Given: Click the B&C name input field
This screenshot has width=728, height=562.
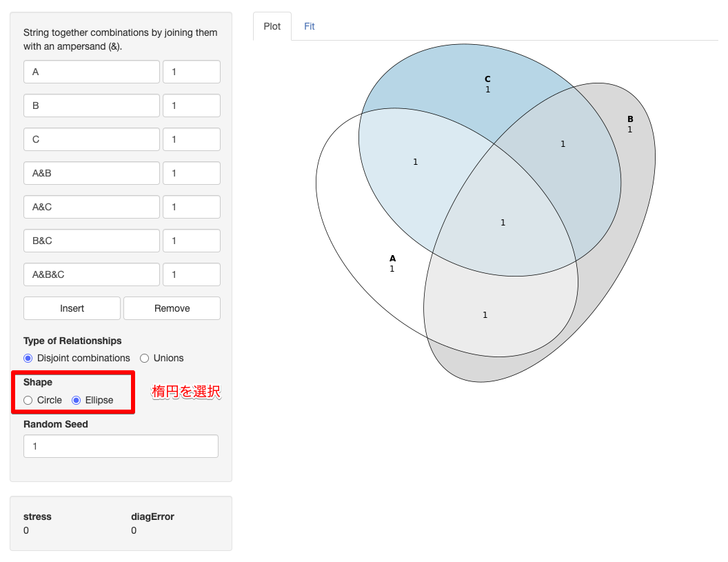Looking at the screenshot, I should 92,241.
